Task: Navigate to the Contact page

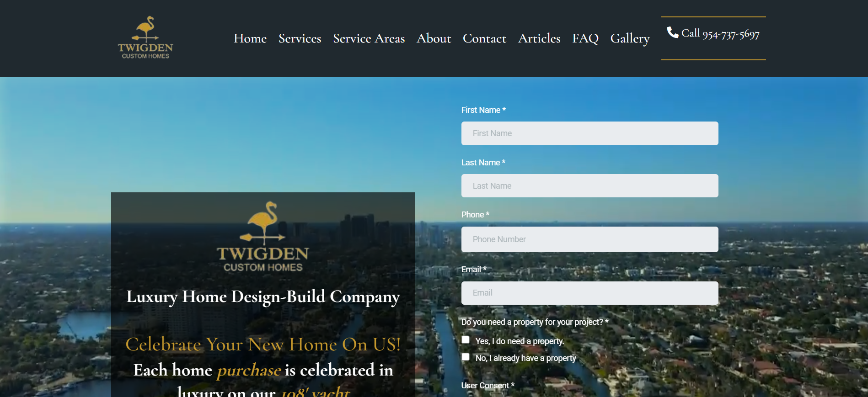Action: [x=485, y=38]
